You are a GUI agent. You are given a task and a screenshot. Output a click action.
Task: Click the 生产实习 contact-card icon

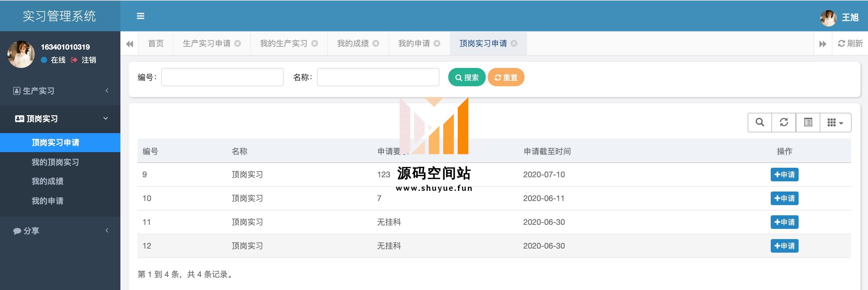point(17,91)
